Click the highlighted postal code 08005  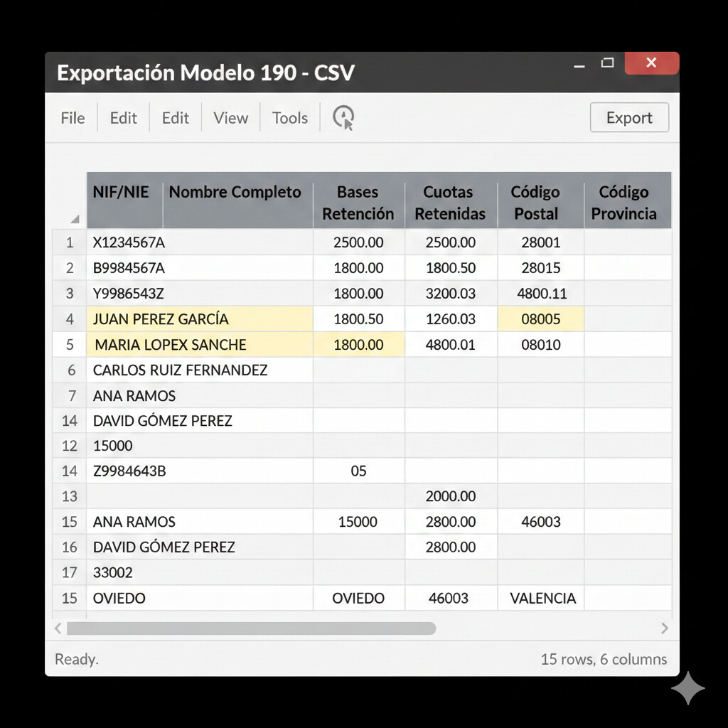tap(540, 319)
